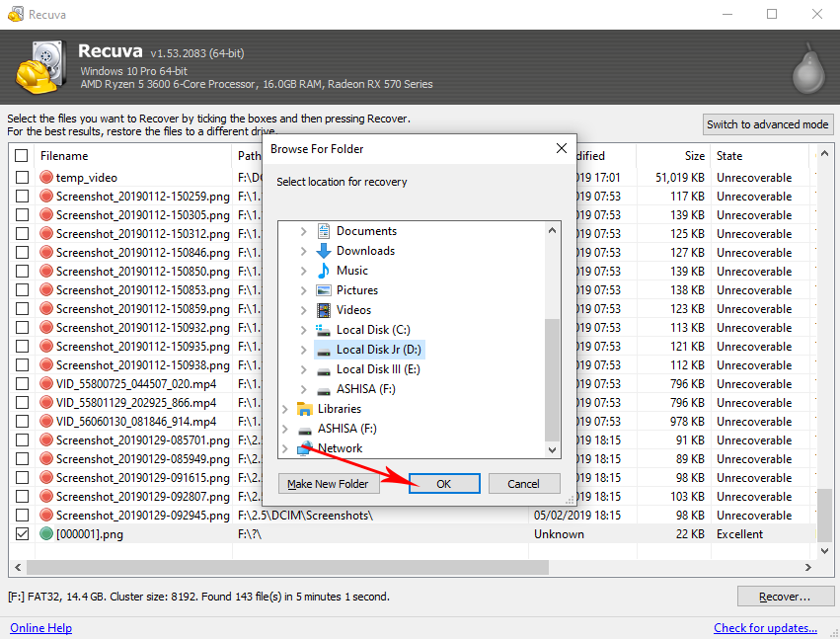Click the Pictures folder icon

(324, 290)
